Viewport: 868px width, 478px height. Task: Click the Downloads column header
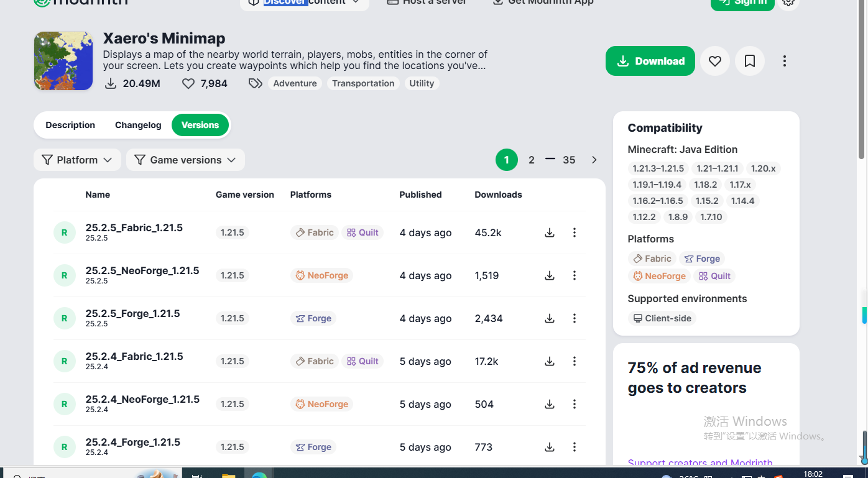[x=498, y=195]
